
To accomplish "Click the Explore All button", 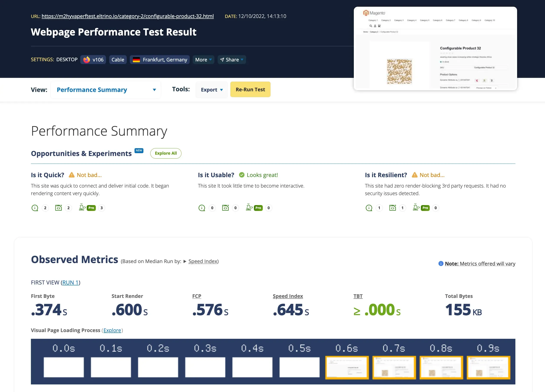I will (166, 153).
